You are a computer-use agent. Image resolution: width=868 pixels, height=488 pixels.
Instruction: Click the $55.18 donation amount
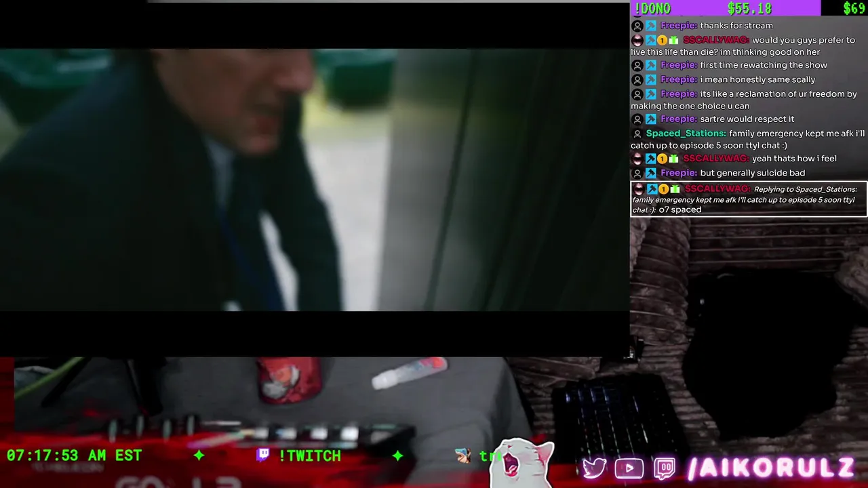tap(749, 8)
